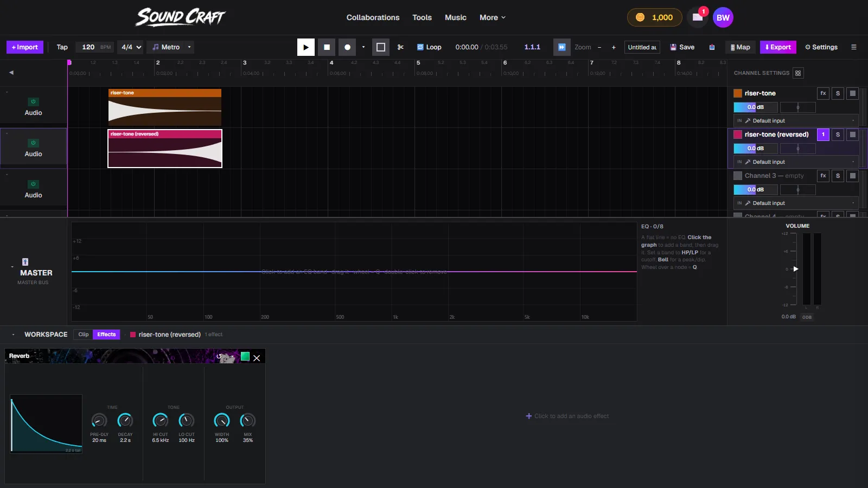Toggle power on second Audio track
Image resolution: width=868 pixels, height=488 pixels.
pos(33,143)
